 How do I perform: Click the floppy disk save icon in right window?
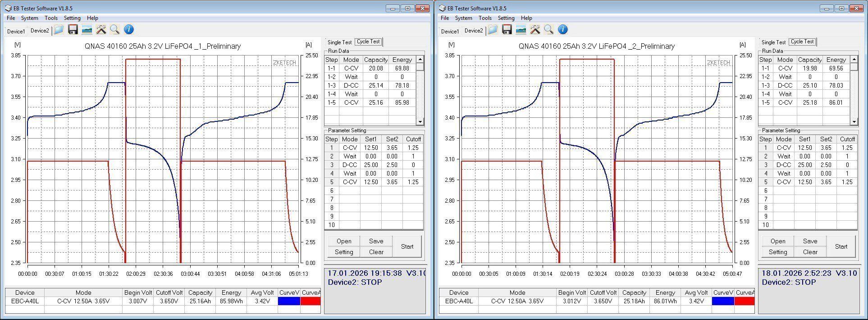507,30
